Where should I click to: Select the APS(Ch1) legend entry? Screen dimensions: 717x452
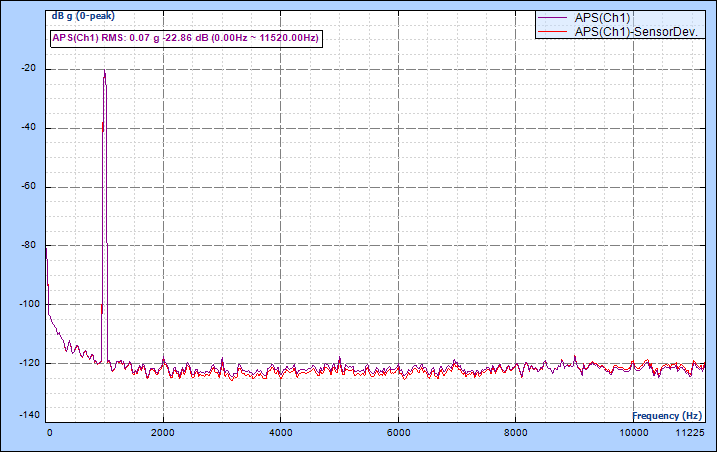[x=602, y=18]
